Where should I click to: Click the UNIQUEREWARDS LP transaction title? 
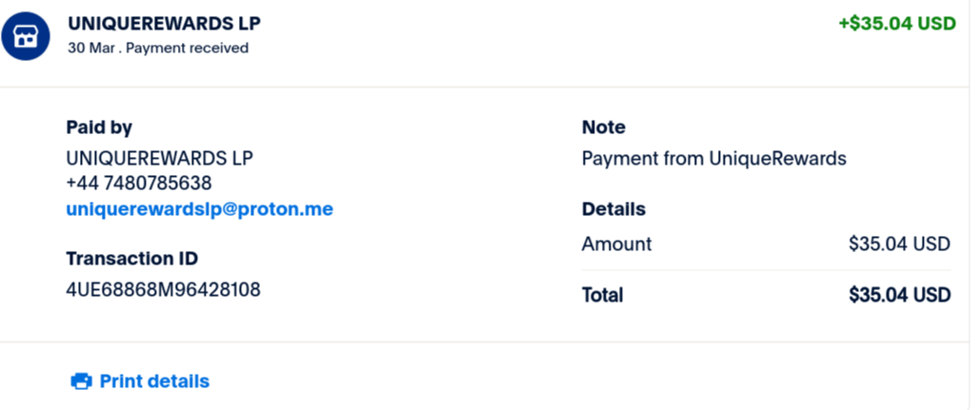click(165, 23)
